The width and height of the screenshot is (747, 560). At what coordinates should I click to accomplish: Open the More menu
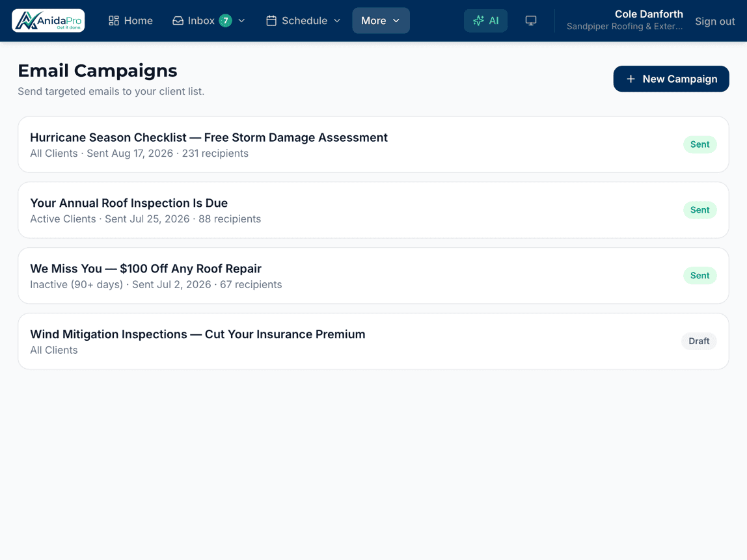point(381,20)
